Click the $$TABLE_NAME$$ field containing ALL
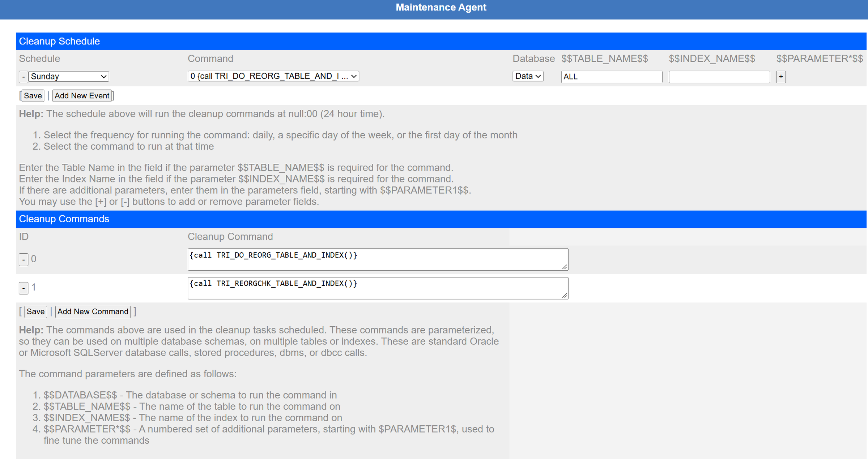The height and width of the screenshot is (460, 868). [611, 77]
